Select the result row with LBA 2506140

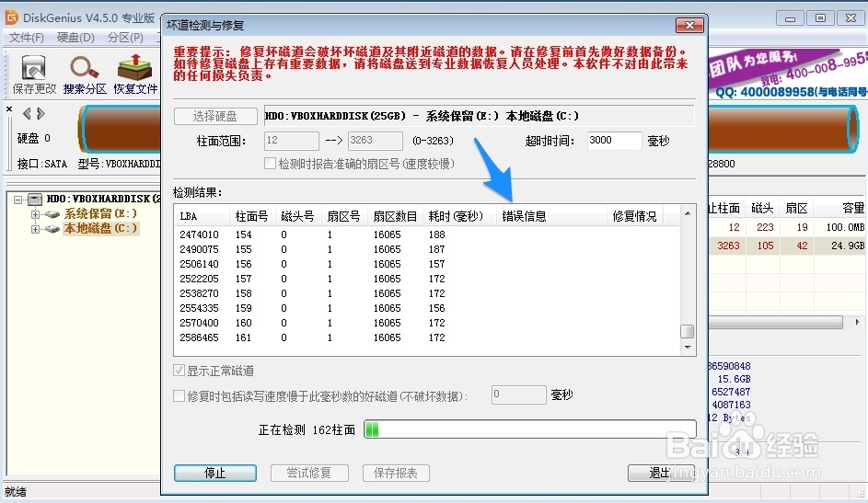[427, 264]
